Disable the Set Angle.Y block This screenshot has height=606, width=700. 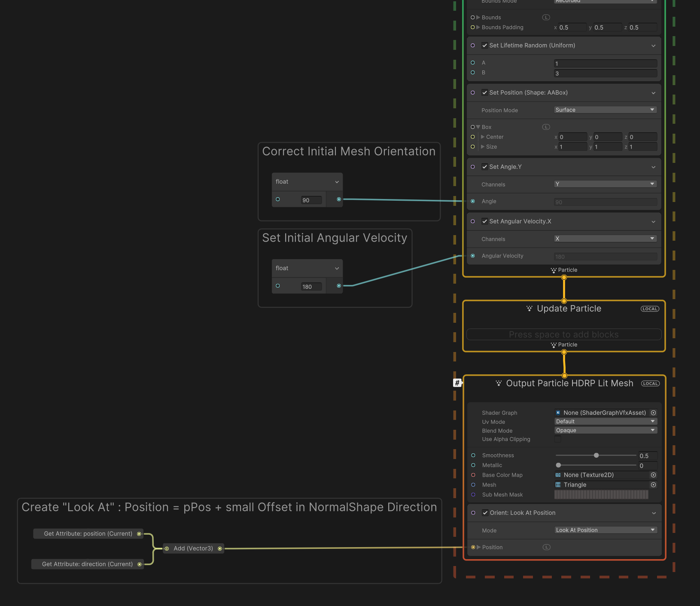[x=485, y=167]
